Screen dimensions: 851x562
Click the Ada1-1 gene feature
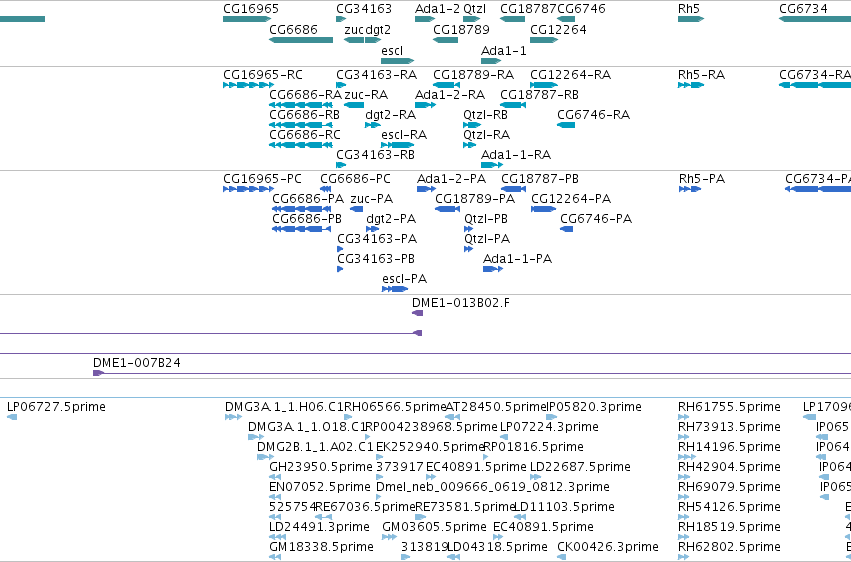coord(491,61)
